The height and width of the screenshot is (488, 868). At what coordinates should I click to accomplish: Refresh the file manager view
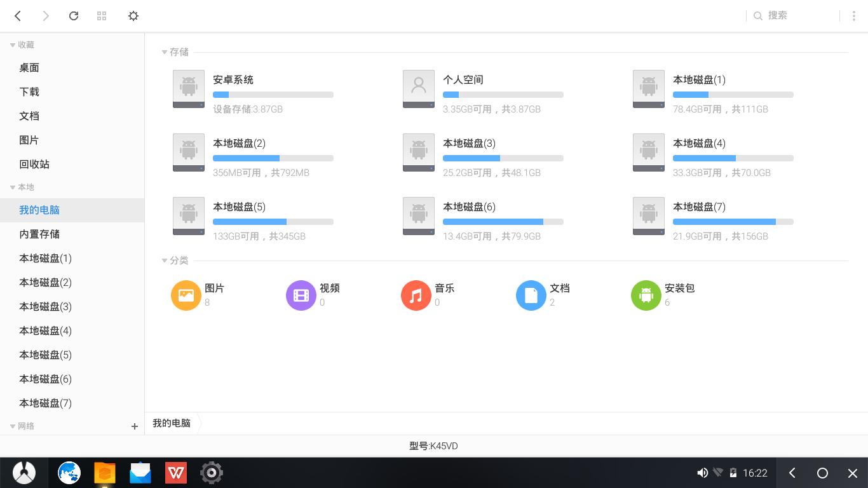74,16
